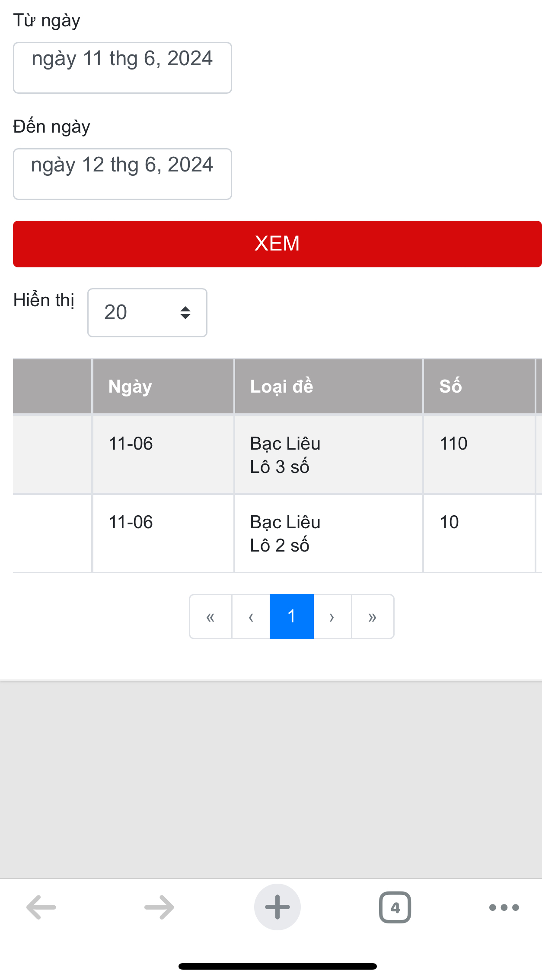Select the Bạc Liêu Lô 3 số row
542x980 pixels.
(x=285, y=455)
